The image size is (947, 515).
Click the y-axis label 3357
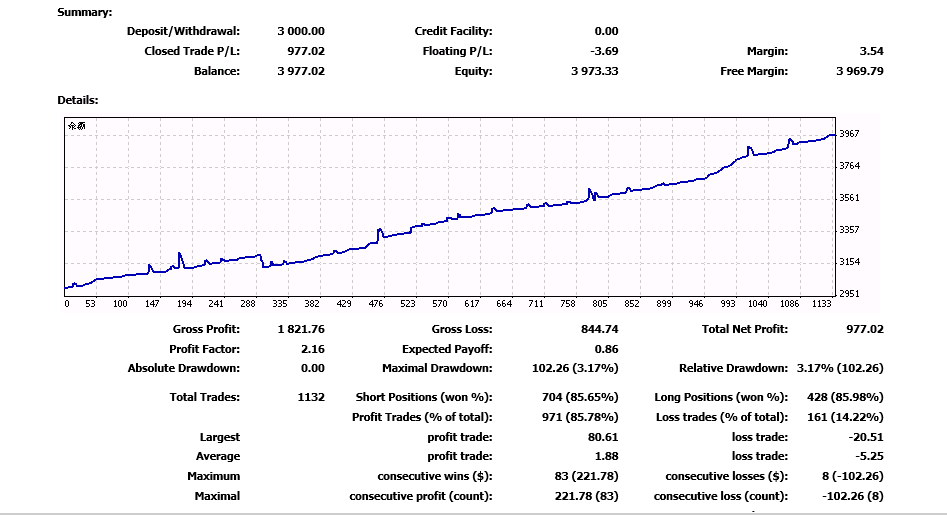849,230
